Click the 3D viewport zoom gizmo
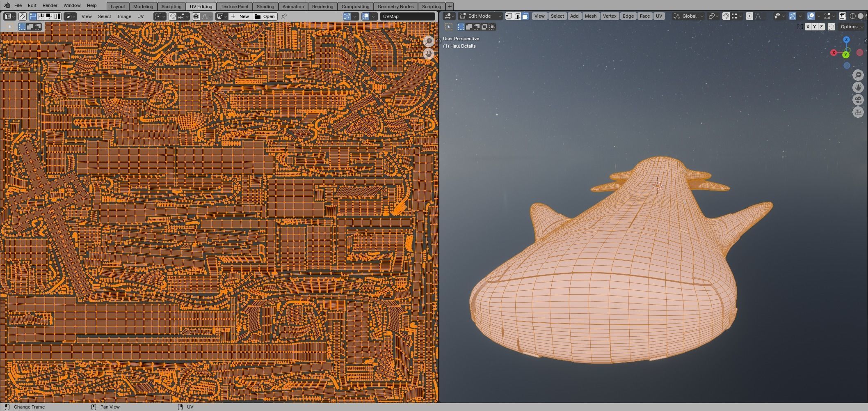 tap(858, 75)
